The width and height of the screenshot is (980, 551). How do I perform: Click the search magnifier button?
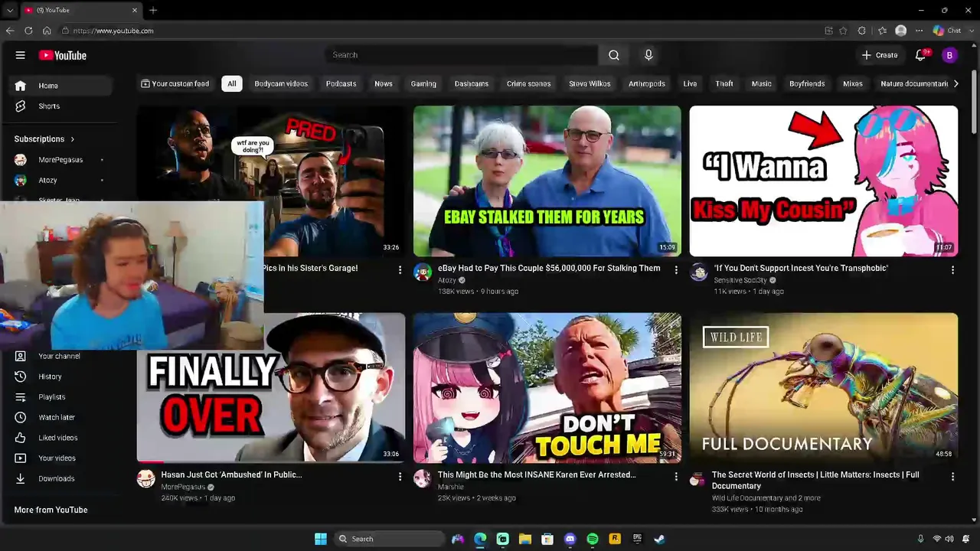[614, 55]
